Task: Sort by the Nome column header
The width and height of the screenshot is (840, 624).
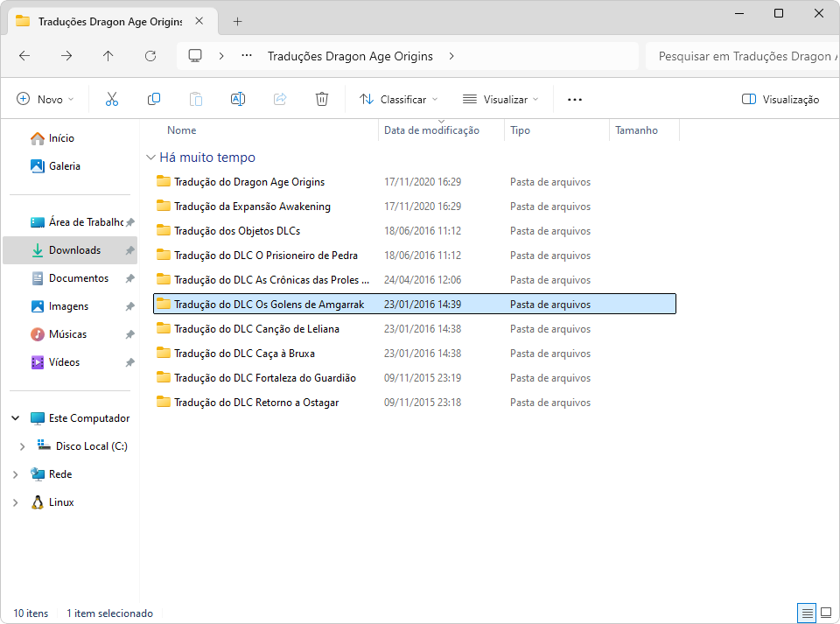Action: pyautogui.click(x=182, y=130)
